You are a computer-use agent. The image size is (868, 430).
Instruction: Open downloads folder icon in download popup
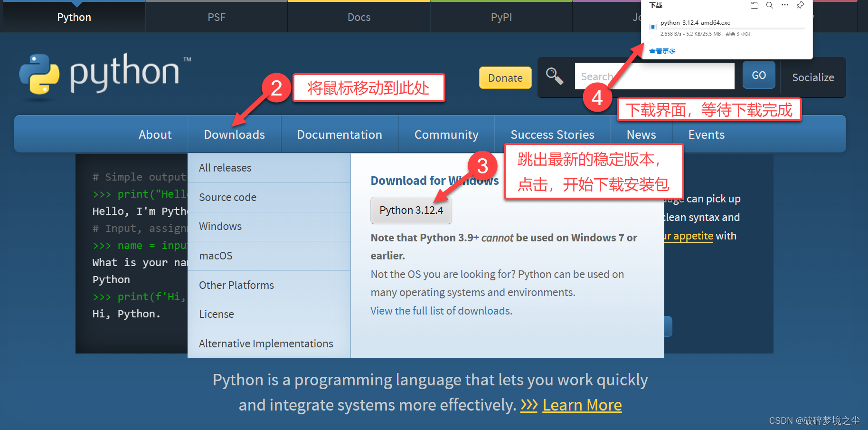click(x=754, y=5)
